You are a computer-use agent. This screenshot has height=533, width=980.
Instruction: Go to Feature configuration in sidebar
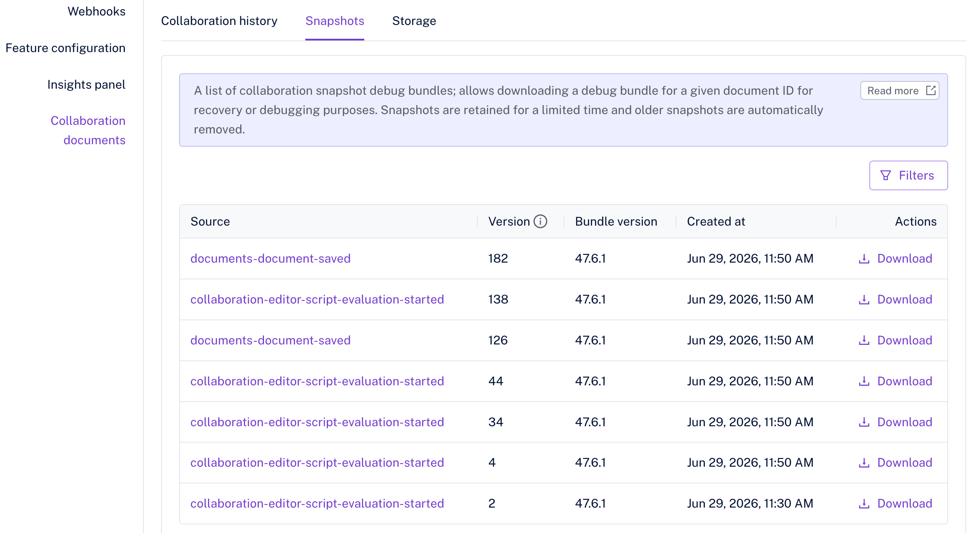[x=65, y=48]
